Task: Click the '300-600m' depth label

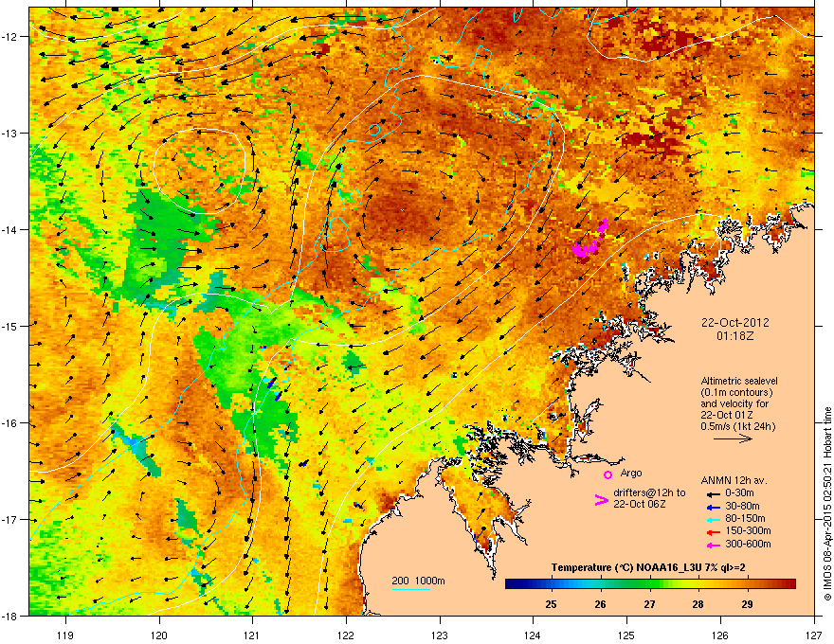Action: [x=748, y=544]
